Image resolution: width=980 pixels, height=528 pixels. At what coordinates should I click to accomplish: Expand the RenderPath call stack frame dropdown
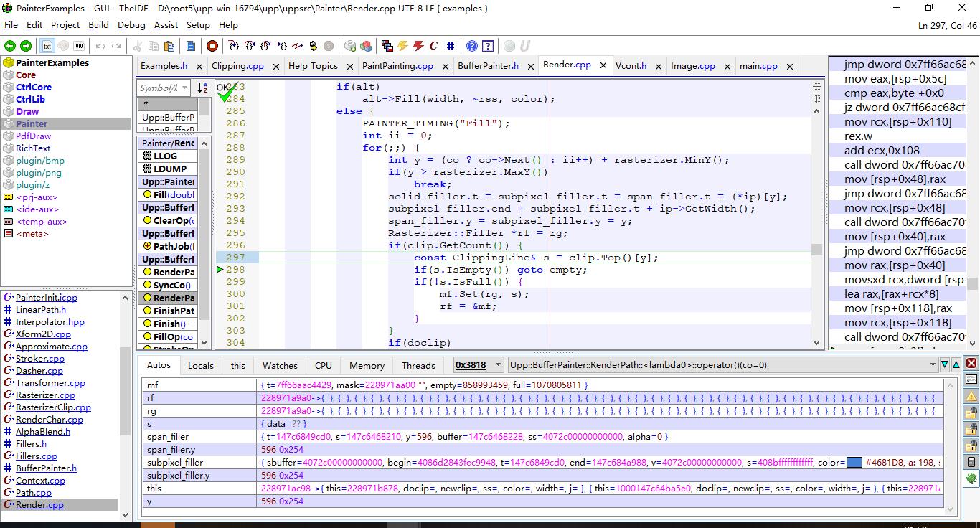[933, 364]
